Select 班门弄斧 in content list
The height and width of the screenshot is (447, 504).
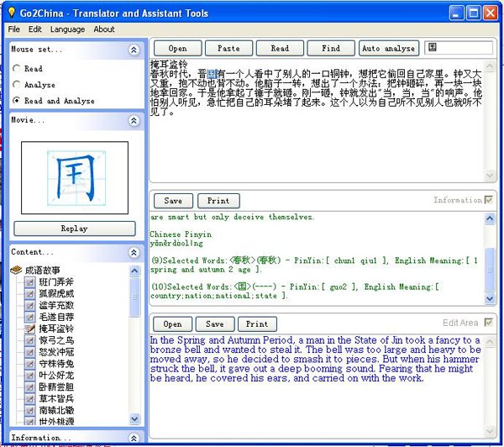[56, 282]
